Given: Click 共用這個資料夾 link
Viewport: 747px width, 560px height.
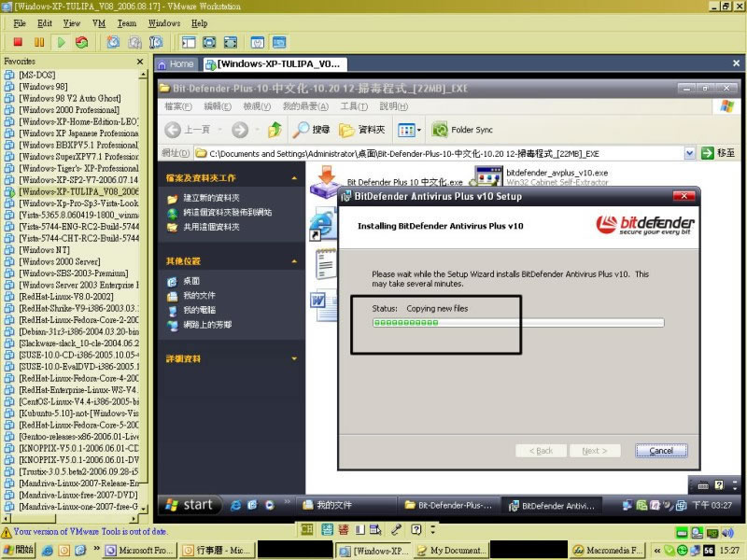Looking at the screenshot, I should click(x=212, y=227).
